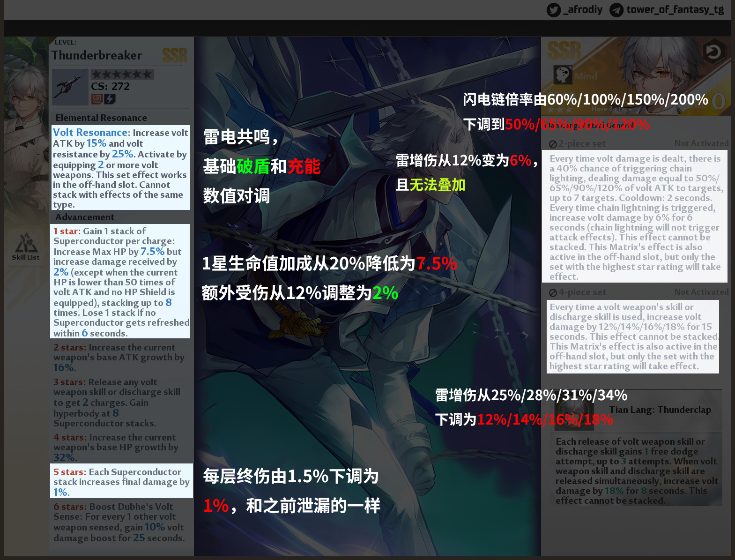Open the Twitter icon beside _afrodiy

(x=554, y=10)
